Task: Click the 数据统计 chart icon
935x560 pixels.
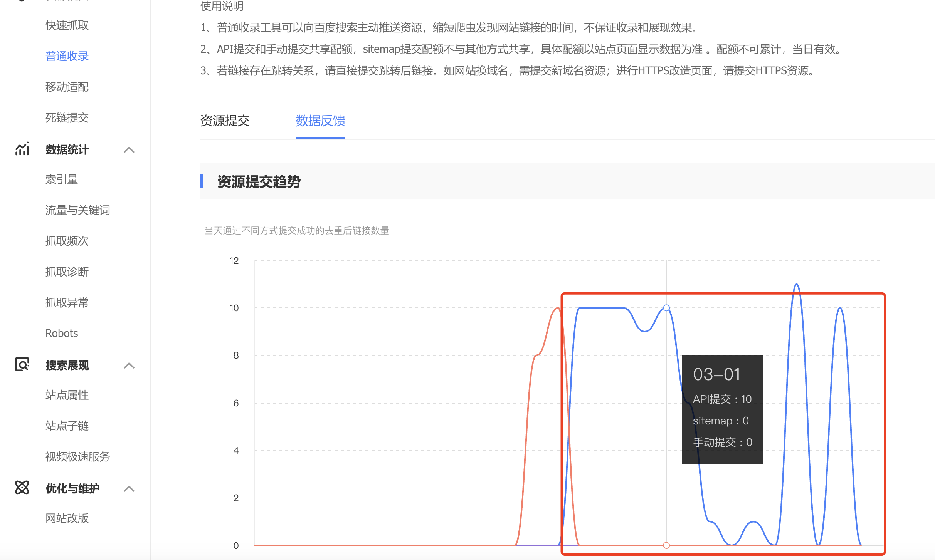Action: point(22,149)
